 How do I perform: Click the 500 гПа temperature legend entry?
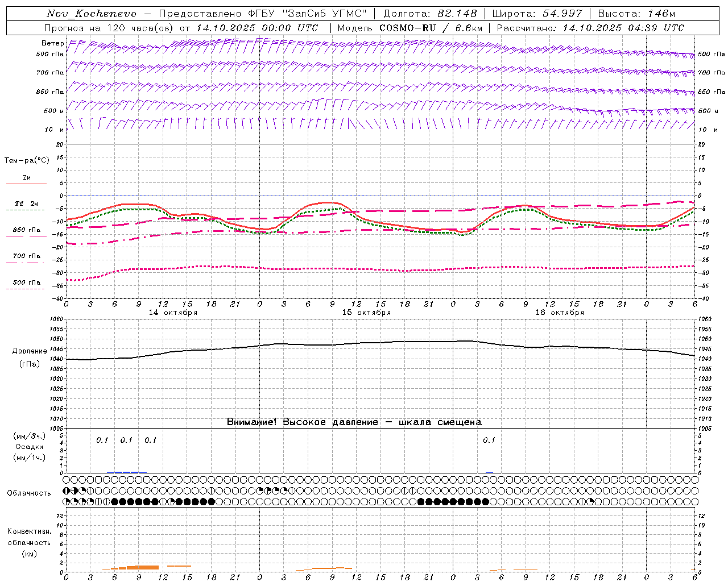[x=26, y=282]
